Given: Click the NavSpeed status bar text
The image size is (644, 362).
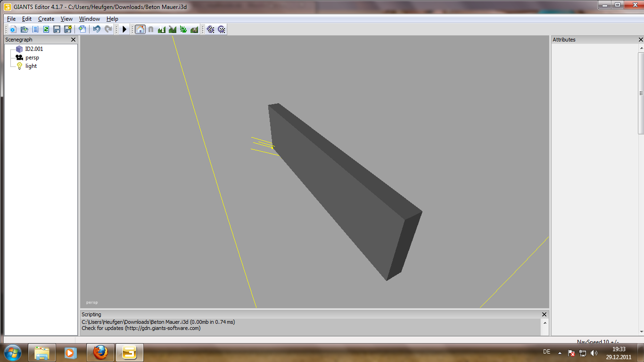Looking at the screenshot, I should pos(598,342).
